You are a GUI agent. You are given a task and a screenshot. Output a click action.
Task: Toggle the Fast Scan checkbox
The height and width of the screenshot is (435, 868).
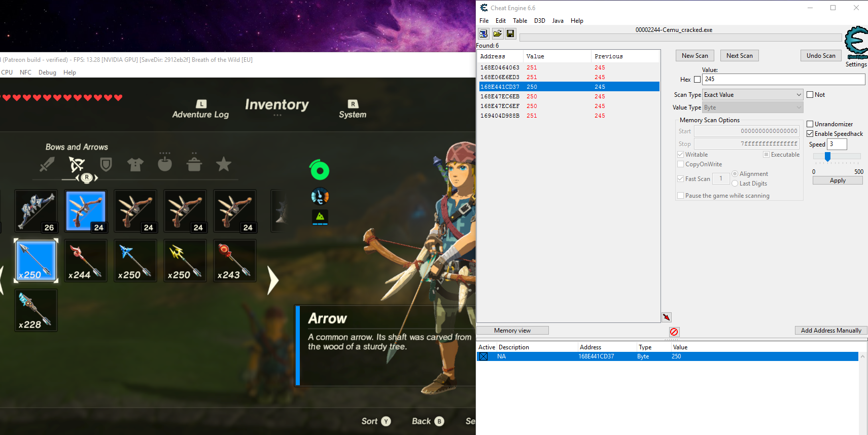point(681,179)
